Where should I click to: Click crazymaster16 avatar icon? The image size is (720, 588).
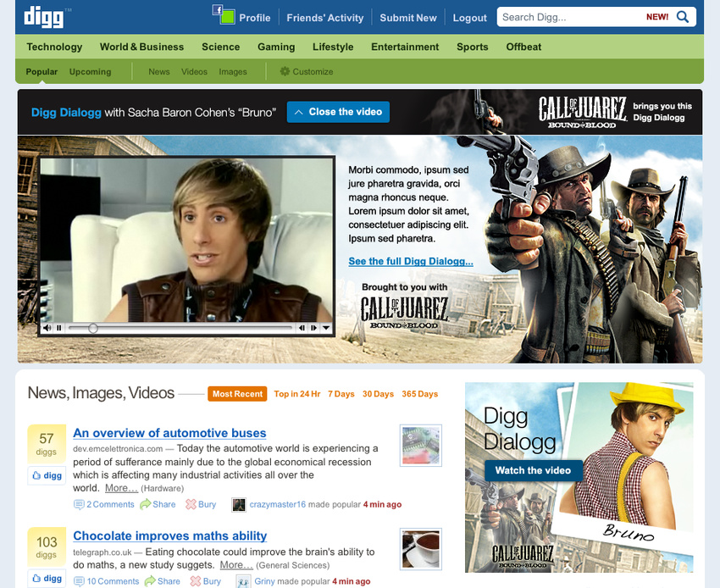click(x=239, y=505)
